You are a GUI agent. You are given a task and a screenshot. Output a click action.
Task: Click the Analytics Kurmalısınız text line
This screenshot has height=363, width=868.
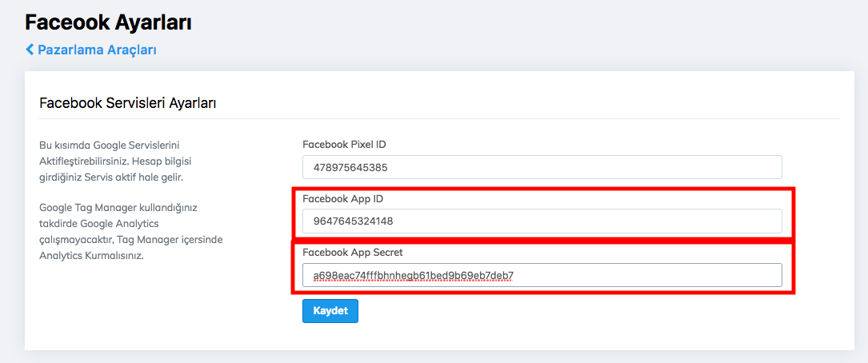91,256
